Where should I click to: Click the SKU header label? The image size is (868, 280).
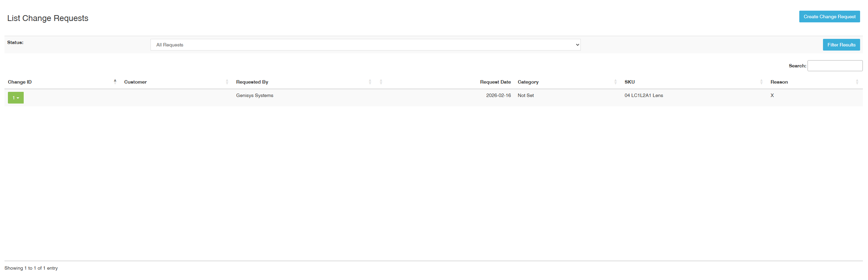pos(630,82)
